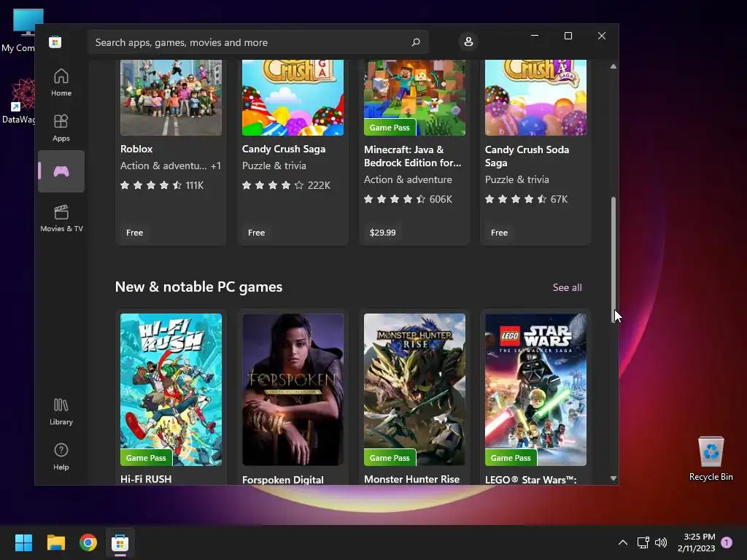This screenshot has height=560, width=747.
Task: Open the Windows Start menu
Action: (23, 542)
